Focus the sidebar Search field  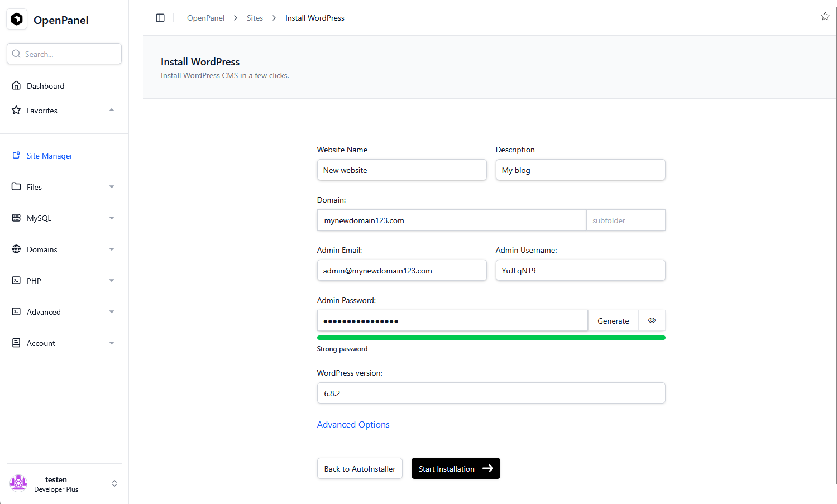click(64, 54)
